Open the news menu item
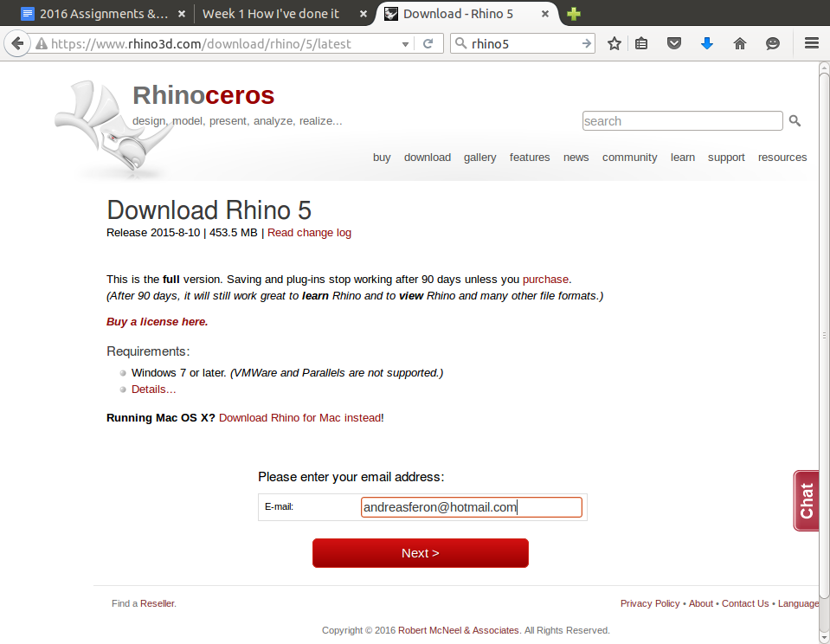The image size is (830, 644). (576, 158)
